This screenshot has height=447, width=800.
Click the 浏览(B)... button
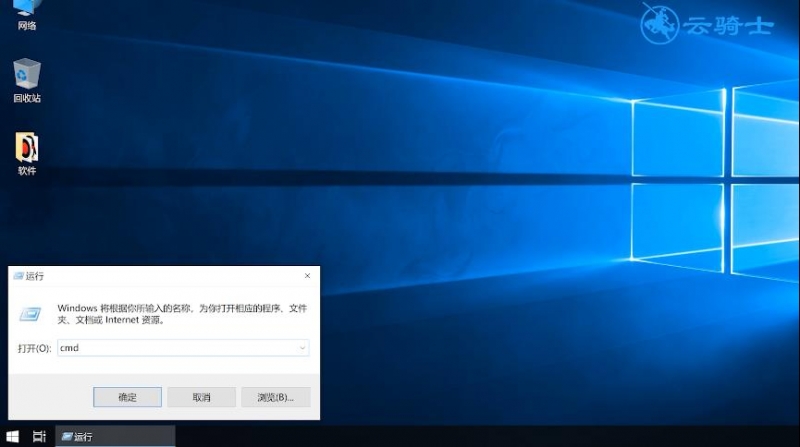pyautogui.click(x=276, y=397)
